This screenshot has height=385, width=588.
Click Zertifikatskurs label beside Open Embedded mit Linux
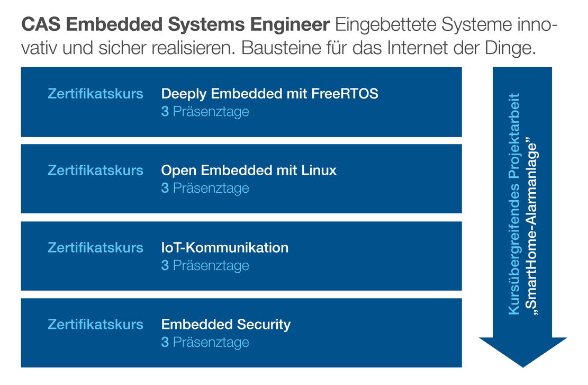pyautogui.click(x=95, y=171)
